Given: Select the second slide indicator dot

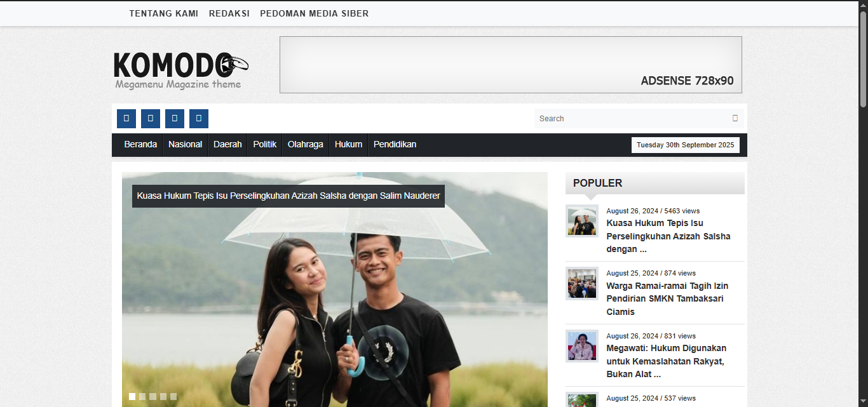Looking at the screenshot, I should (142, 396).
